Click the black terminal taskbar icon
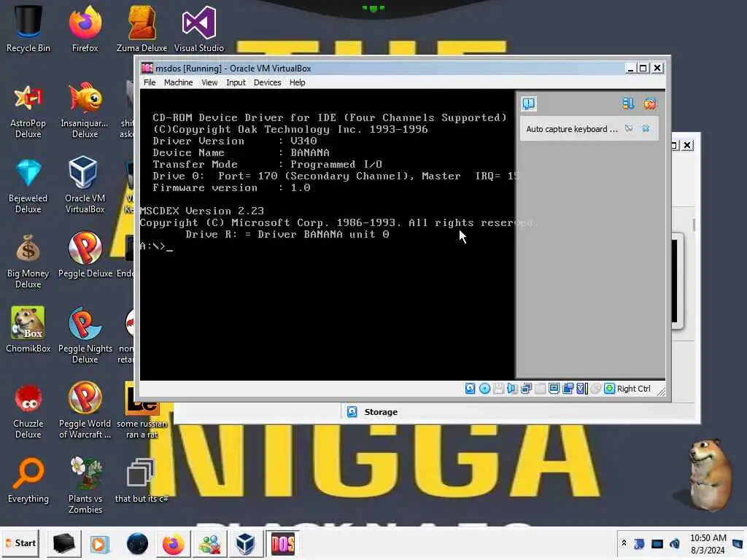Viewport: 747px width, 560px height. coord(63,543)
